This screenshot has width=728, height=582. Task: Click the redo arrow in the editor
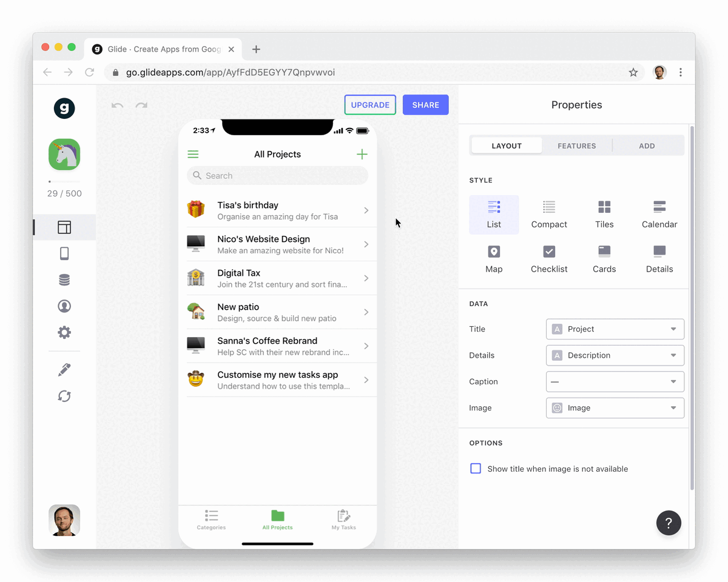pos(141,105)
